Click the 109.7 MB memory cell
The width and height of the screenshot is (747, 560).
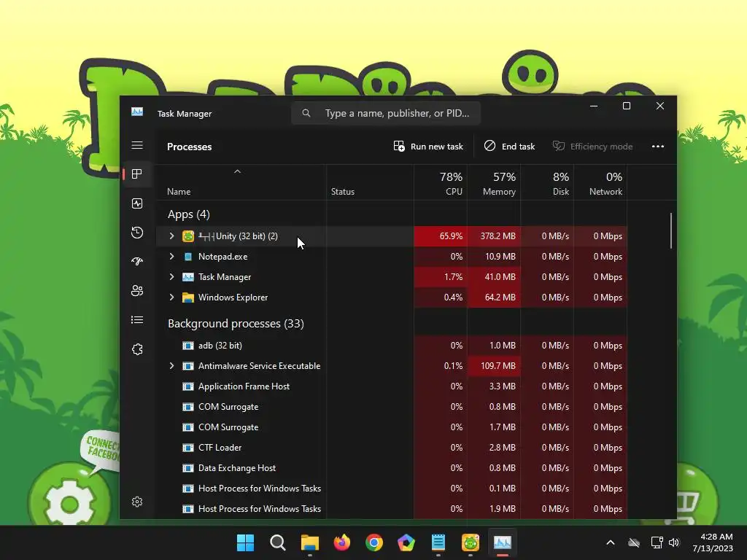click(494, 366)
